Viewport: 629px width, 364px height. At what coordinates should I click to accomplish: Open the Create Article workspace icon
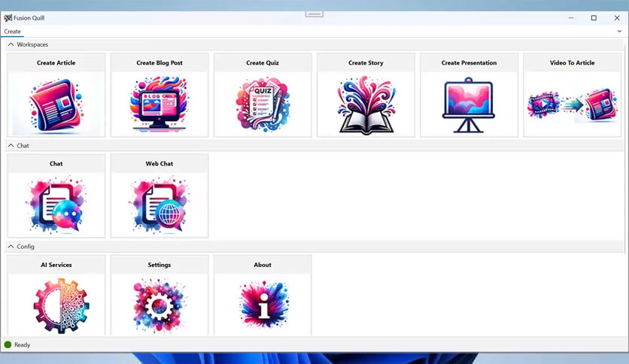(56, 105)
